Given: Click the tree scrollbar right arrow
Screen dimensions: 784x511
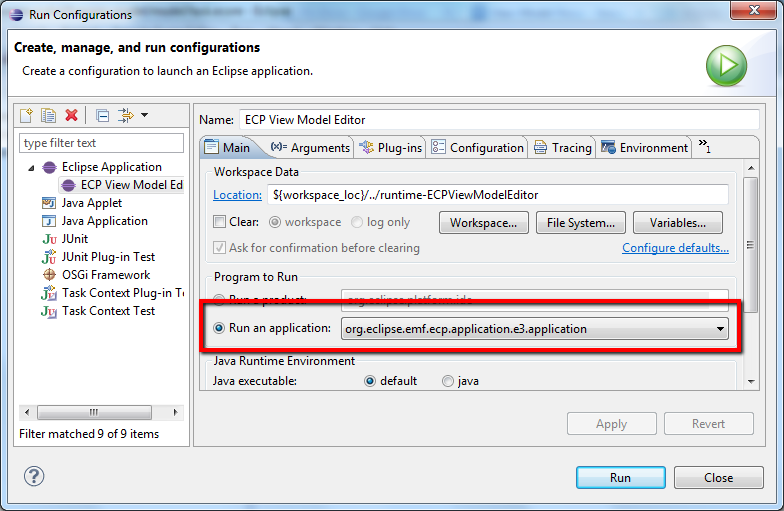Looking at the screenshot, I should tap(175, 412).
